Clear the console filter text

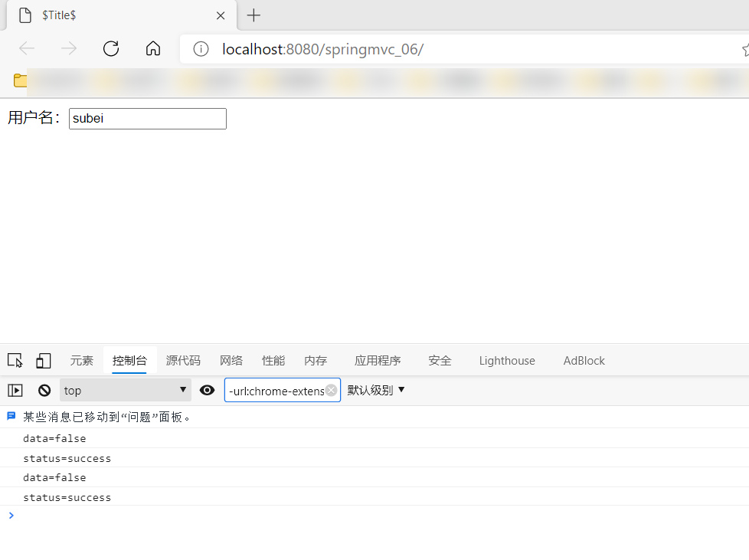coord(331,391)
